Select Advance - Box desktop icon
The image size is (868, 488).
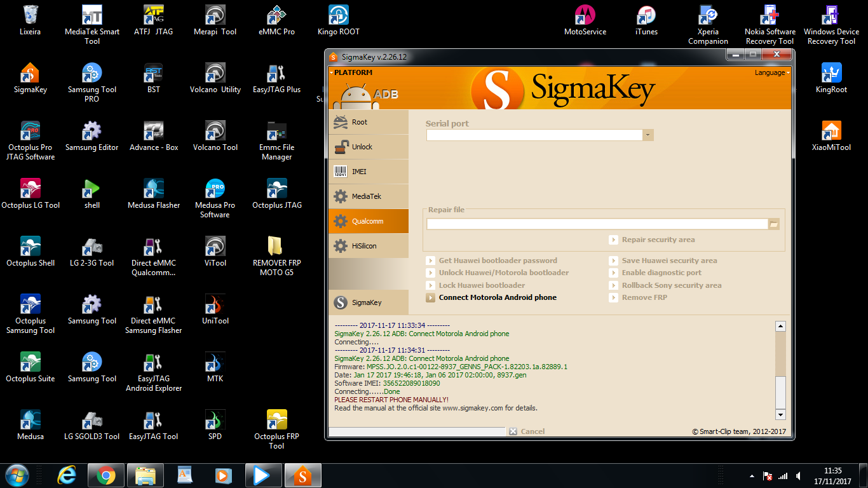pos(154,136)
